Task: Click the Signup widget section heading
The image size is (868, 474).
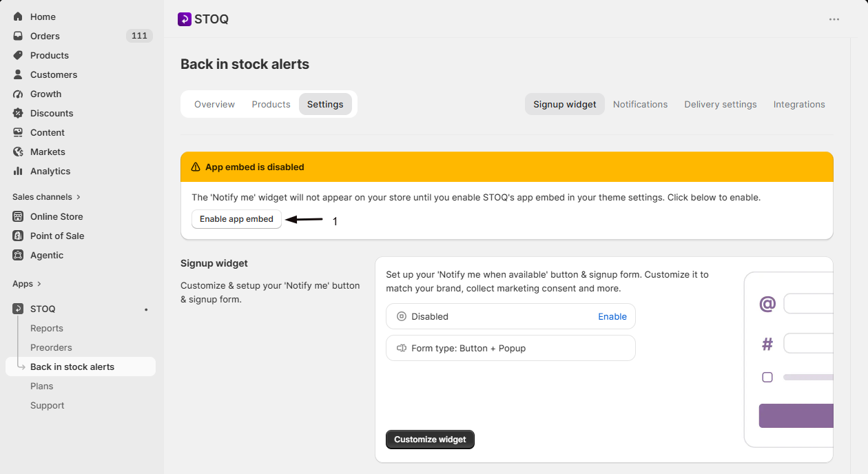Action: click(214, 263)
